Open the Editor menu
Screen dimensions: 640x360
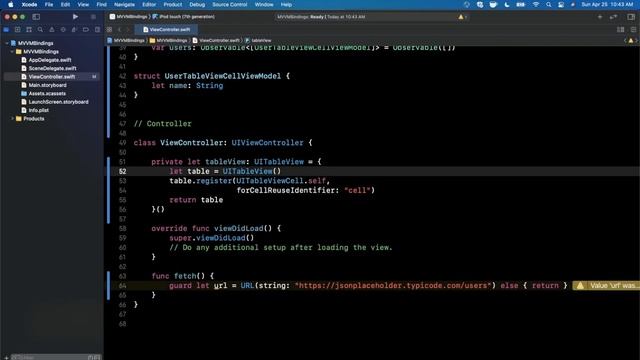pyautogui.click(x=149, y=4)
